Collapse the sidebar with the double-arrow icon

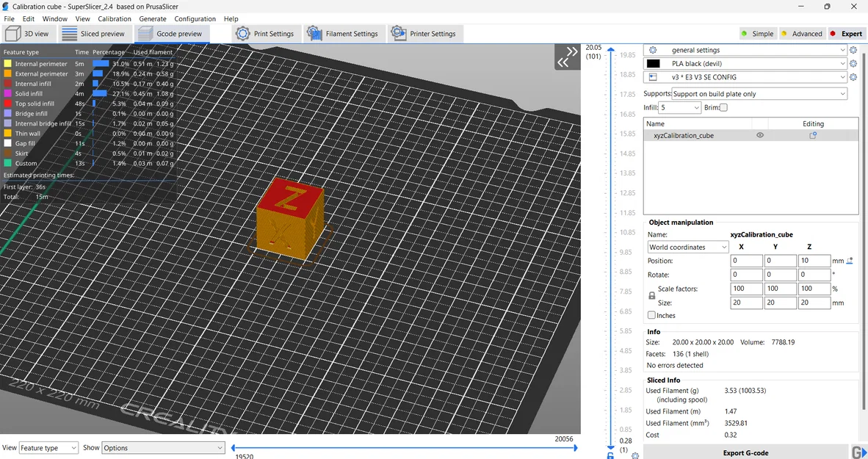pos(568,57)
